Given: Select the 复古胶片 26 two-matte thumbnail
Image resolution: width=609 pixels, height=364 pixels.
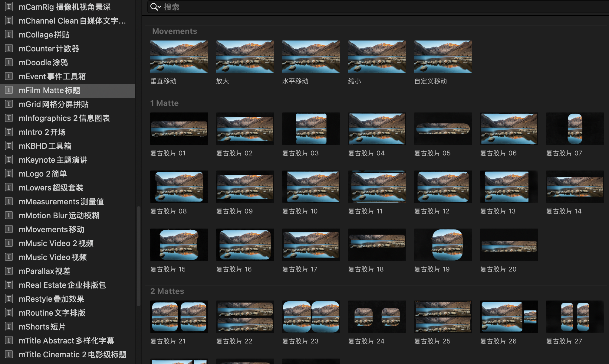Looking at the screenshot, I should point(509,317).
